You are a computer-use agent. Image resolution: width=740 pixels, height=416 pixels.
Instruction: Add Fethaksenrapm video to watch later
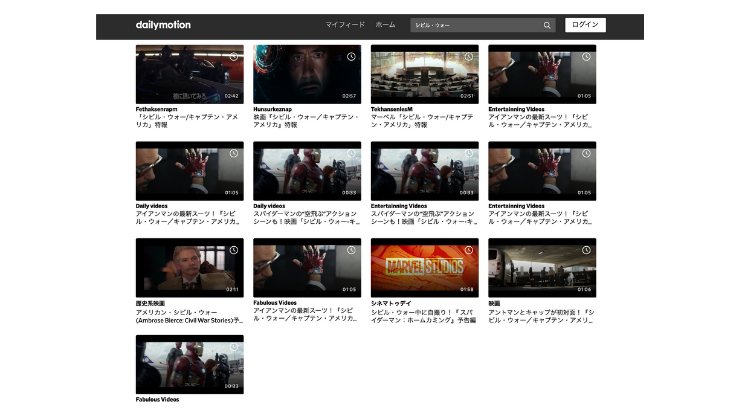[234, 56]
